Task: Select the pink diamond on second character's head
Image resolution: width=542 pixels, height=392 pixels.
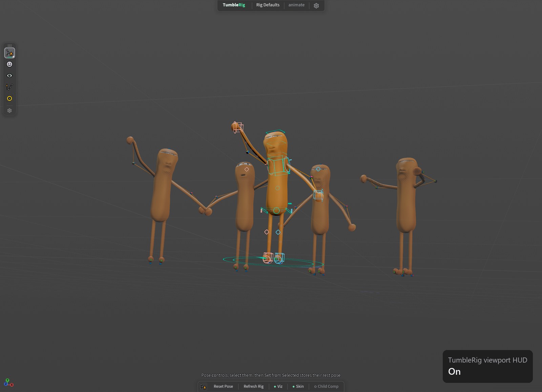Action: [x=247, y=169]
